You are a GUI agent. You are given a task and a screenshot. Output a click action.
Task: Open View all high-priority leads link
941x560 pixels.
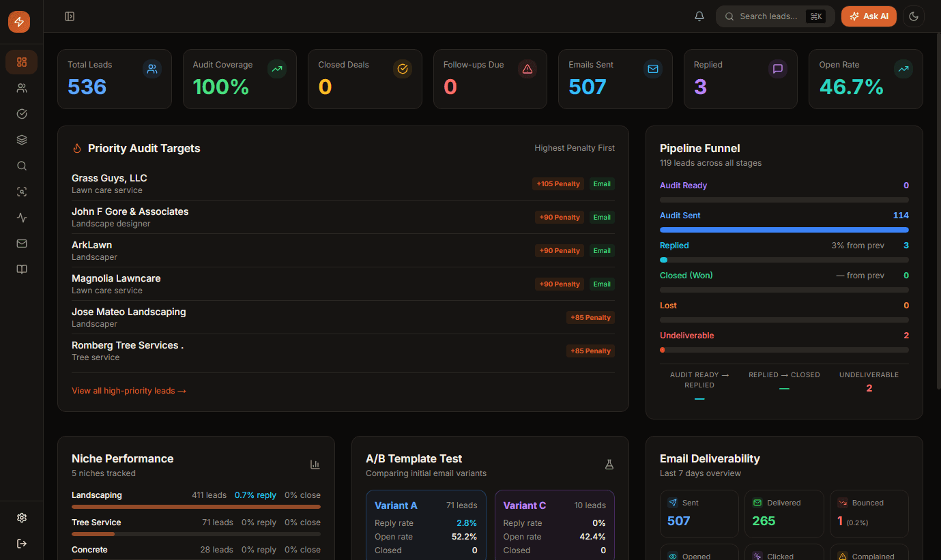pyautogui.click(x=129, y=391)
